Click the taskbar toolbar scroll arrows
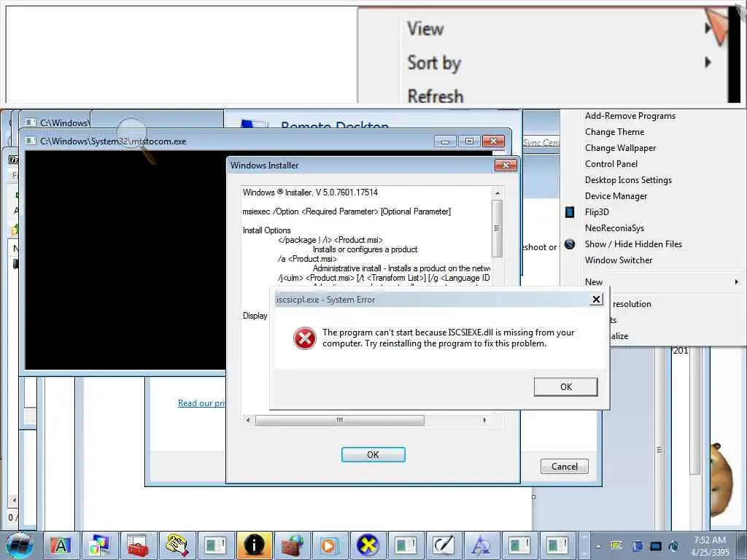The image size is (747, 560). [584, 545]
